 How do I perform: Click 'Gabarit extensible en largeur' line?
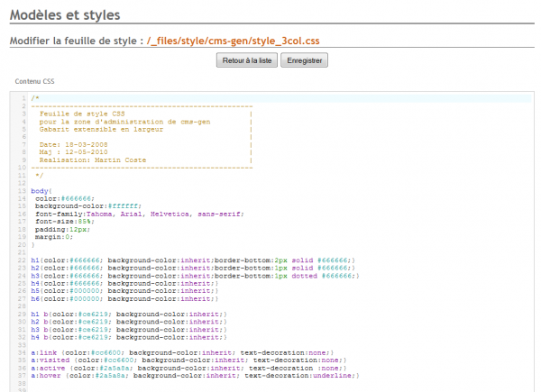101,129
